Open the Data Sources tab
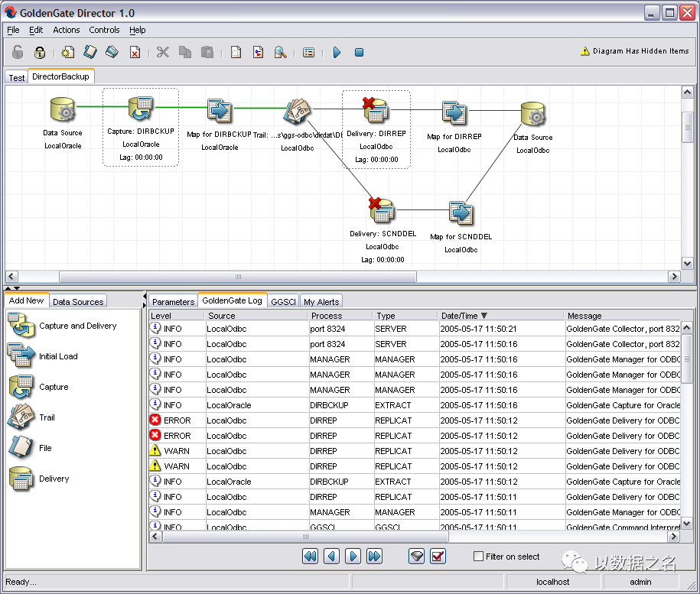This screenshot has width=700, height=594. [78, 302]
